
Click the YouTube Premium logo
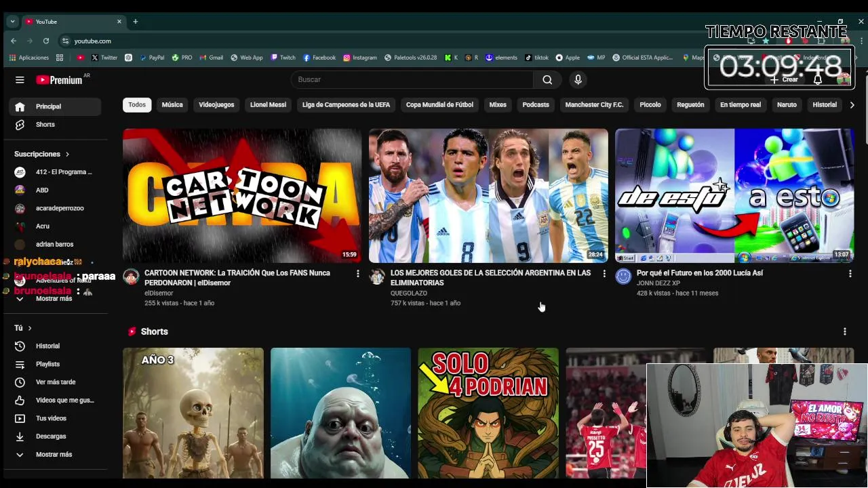tap(60, 80)
